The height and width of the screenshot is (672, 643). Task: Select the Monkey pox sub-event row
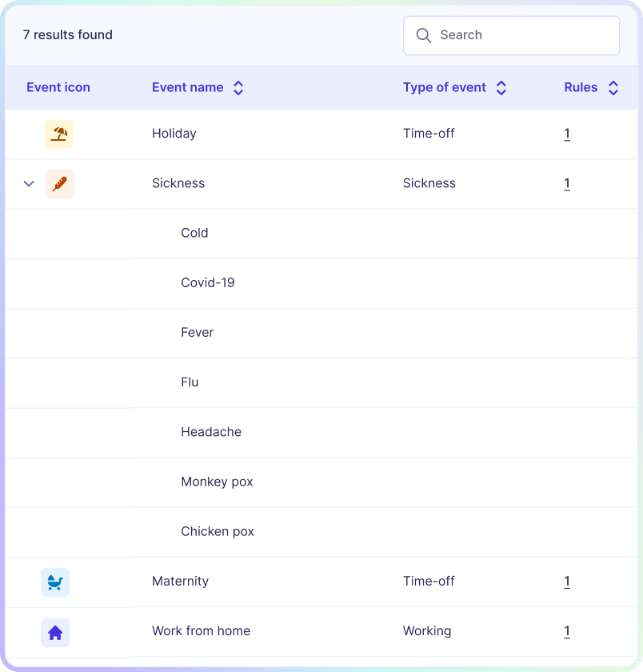(x=217, y=482)
